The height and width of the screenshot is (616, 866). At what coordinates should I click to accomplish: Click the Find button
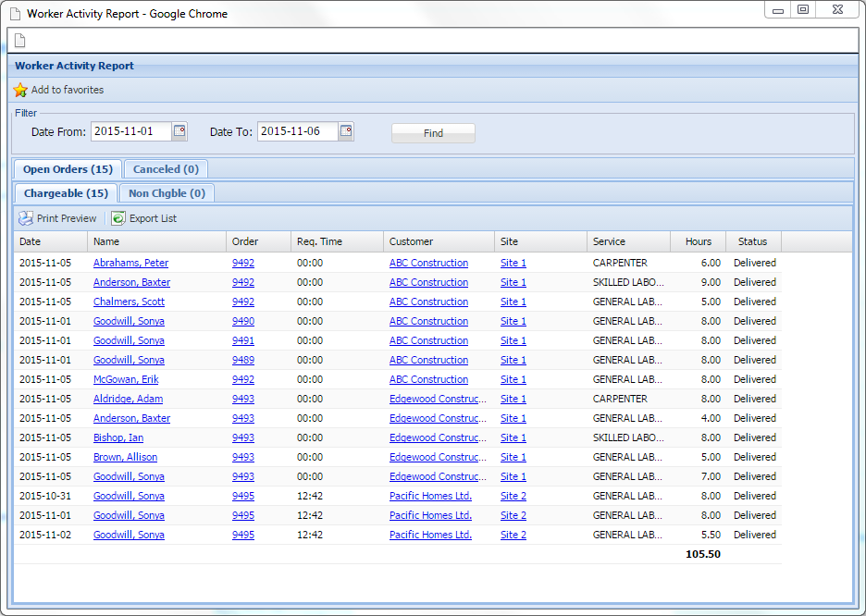433,133
